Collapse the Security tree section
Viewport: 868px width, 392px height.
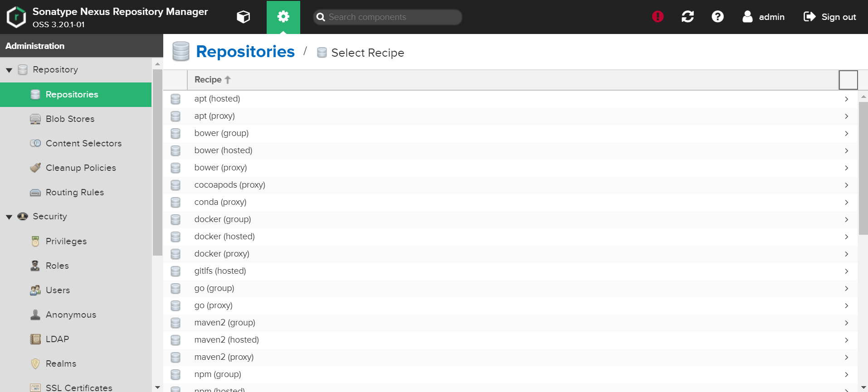pyautogui.click(x=9, y=217)
